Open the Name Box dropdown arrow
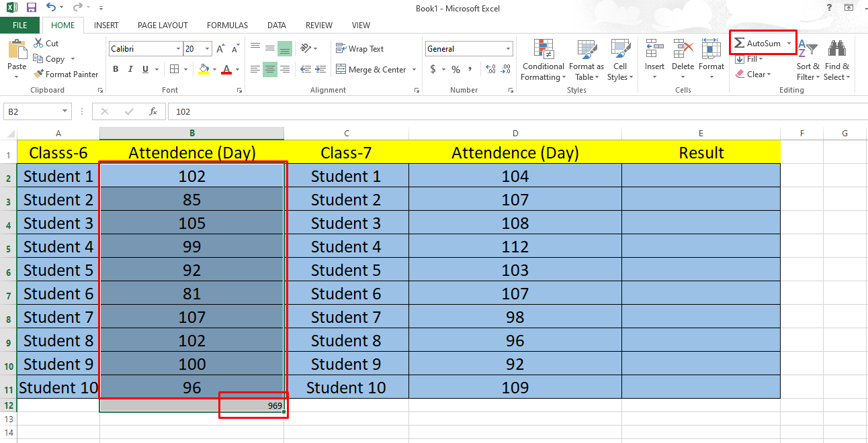 65,111
